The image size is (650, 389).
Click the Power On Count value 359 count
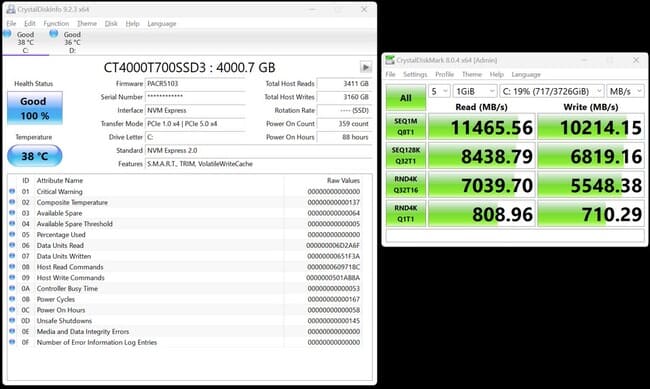point(344,124)
